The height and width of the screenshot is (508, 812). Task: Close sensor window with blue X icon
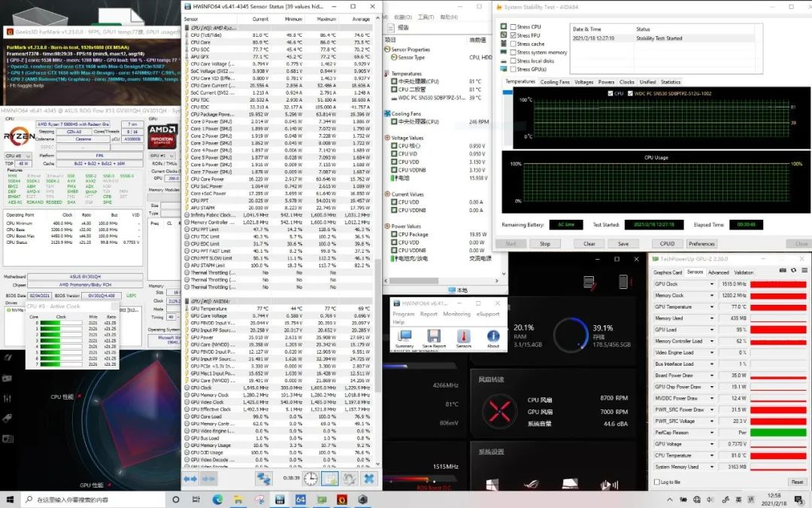[x=369, y=478]
